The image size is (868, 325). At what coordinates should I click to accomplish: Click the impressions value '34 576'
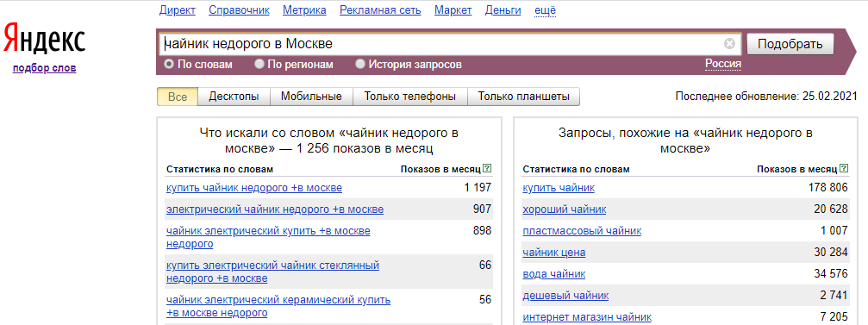[832, 274]
